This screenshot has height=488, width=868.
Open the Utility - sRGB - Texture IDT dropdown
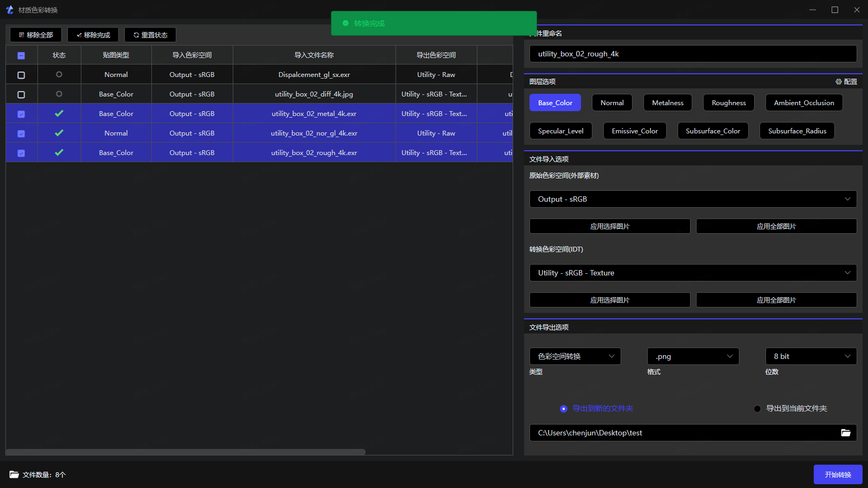[x=693, y=273]
